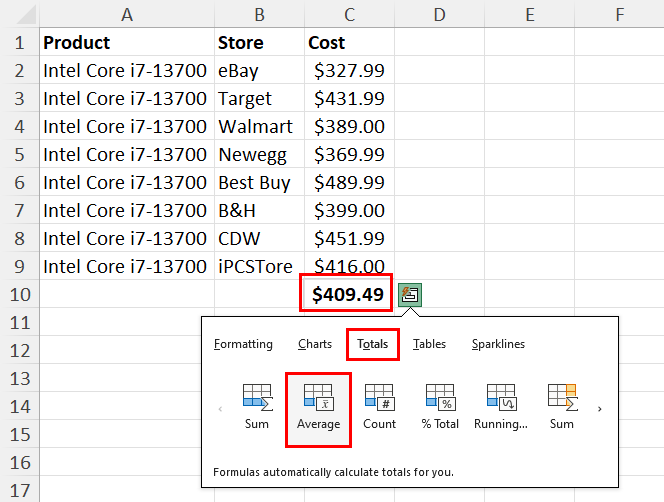Switch to the Sparklines tab

tap(498, 344)
